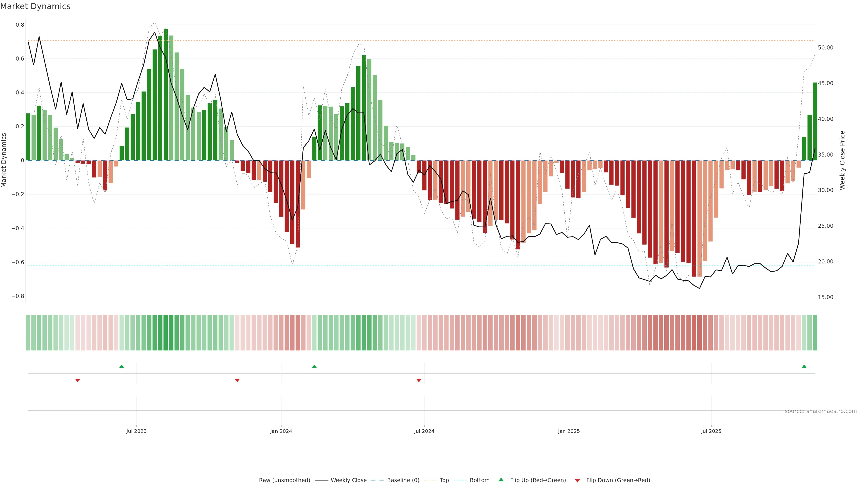Click the rightmost green flip-up triangle marker
Image resolution: width=868 pixels, height=488 pixels.
click(x=804, y=366)
